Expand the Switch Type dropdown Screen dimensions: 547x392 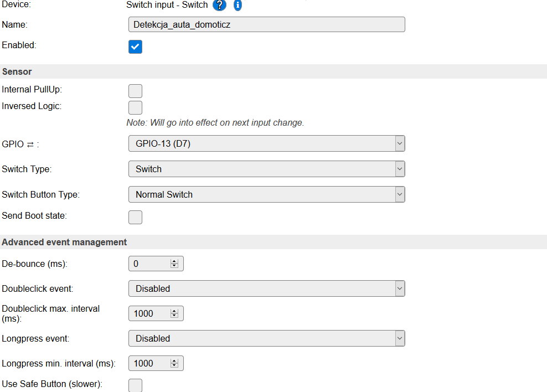[266, 169]
